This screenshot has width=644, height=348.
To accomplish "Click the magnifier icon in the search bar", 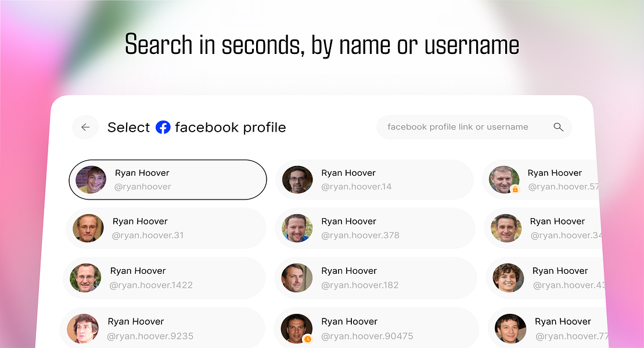I will [x=558, y=126].
